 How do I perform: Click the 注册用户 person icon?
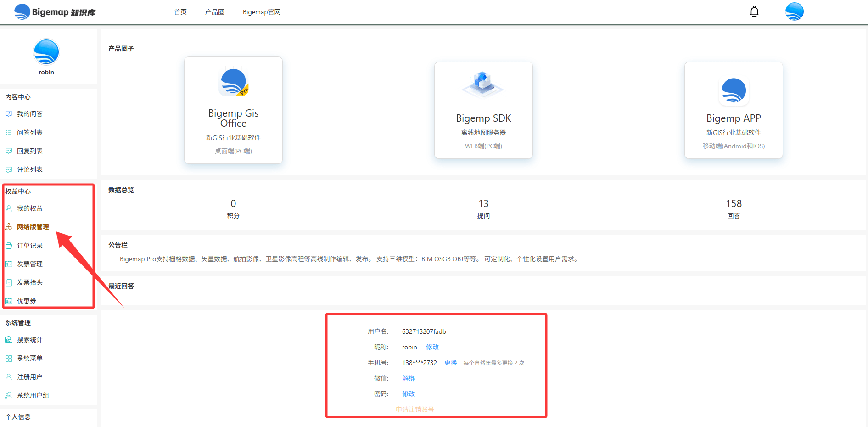click(9, 377)
